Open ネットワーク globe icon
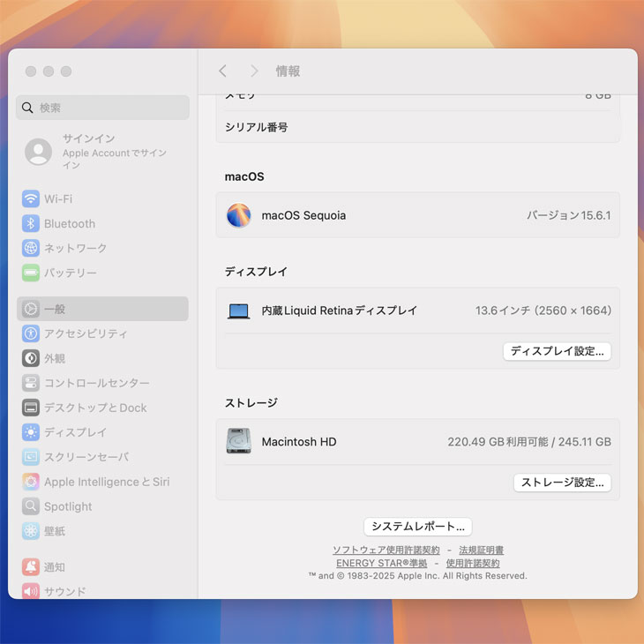Viewport: 644px width, 644px height. pyautogui.click(x=31, y=248)
